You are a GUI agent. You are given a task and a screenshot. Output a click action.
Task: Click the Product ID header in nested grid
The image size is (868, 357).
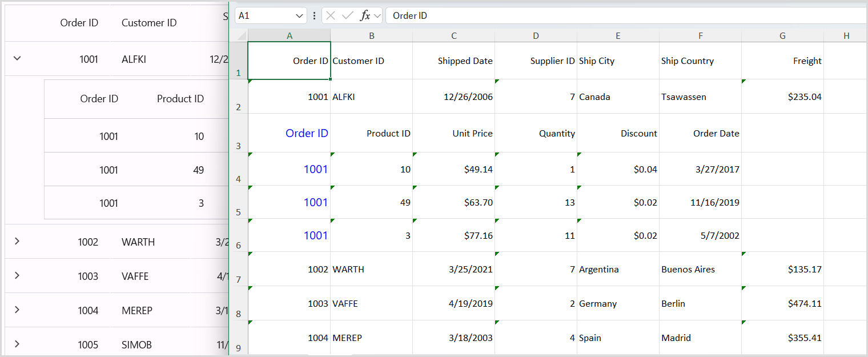point(180,99)
